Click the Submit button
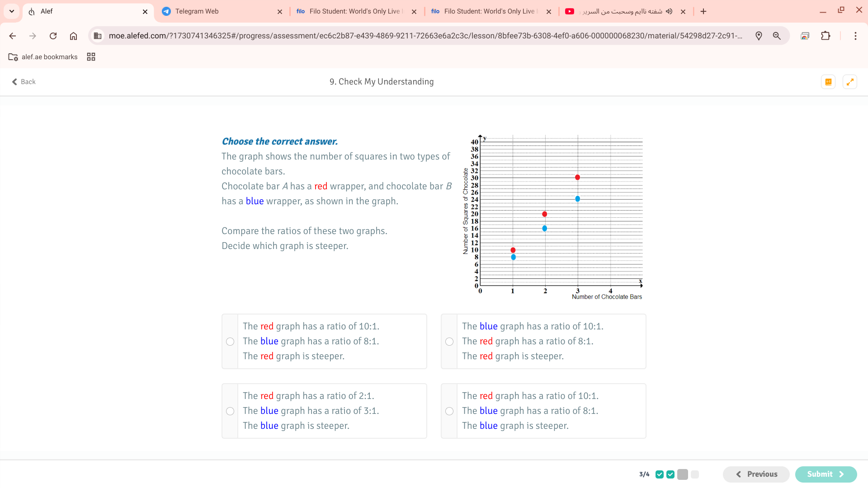This screenshot has width=868, height=488. (826, 474)
